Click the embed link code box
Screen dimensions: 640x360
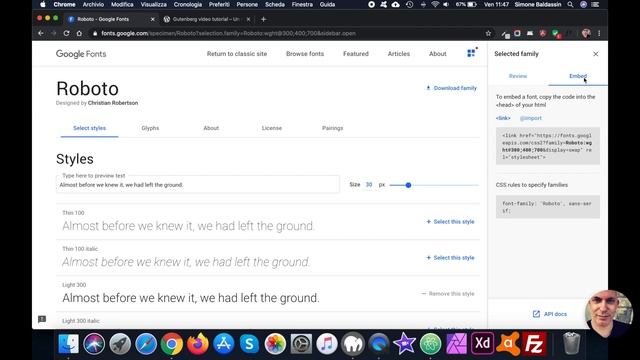click(548, 146)
